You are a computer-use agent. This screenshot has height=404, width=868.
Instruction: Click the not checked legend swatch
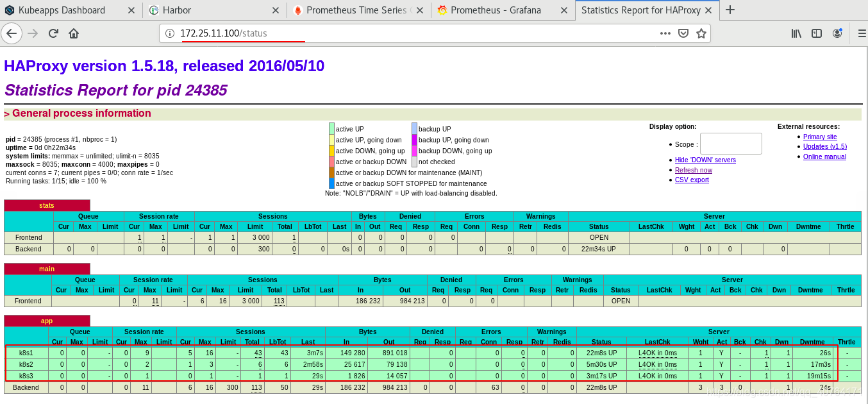click(x=414, y=162)
